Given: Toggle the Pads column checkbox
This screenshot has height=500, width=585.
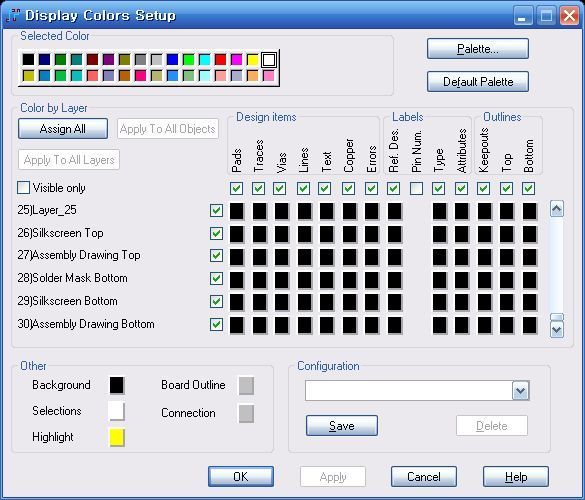Looking at the screenshot, I should coord(237,188).
